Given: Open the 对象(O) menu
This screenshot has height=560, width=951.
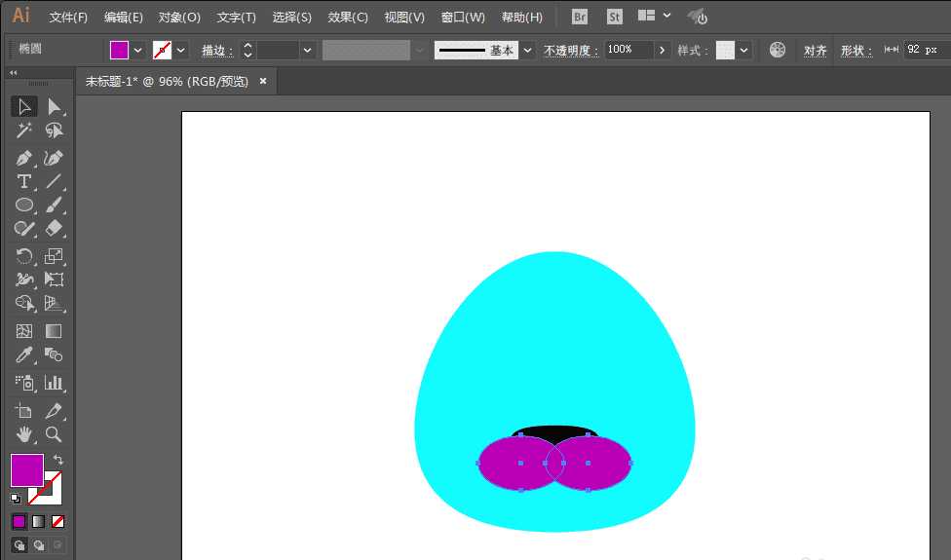Looking at the screenshot, I should 179,18.
